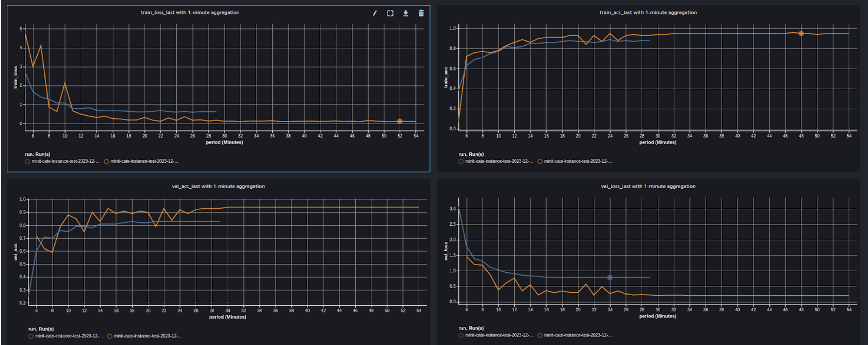Expand train_loss chart to fullscreen
This screenshot has height=345, width=868.
click(390, 13)
